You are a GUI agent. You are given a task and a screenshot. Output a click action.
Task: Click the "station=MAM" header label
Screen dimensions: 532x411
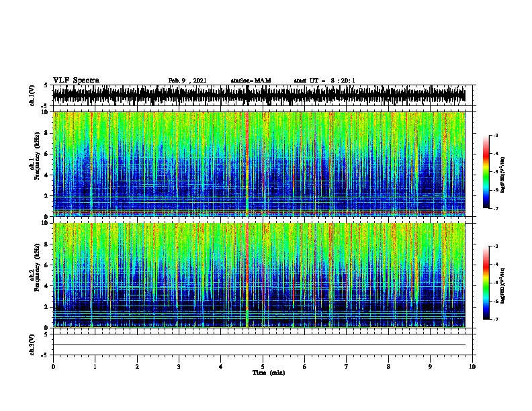251,81
